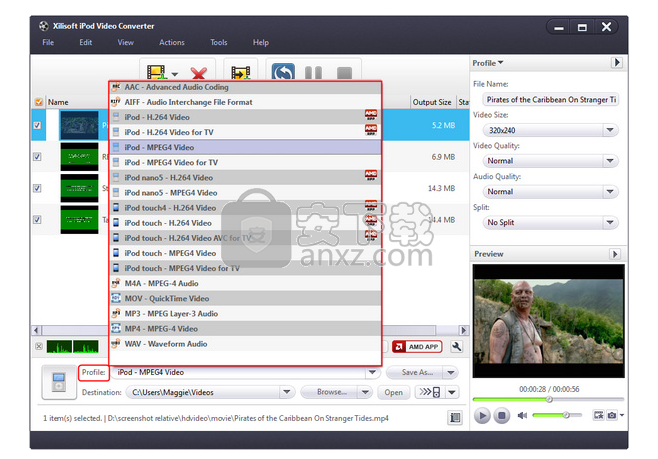Select AIFF - Audio Interchange File Format
658x459 pixels.
point(245,102)
